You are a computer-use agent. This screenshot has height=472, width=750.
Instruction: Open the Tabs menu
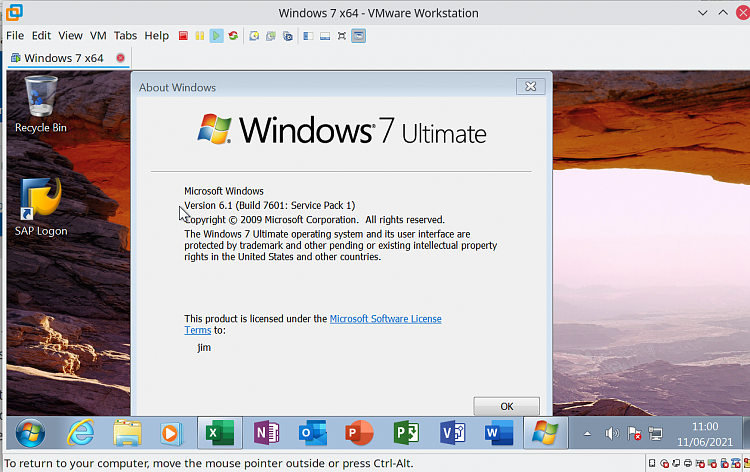(x=125, y=36)
